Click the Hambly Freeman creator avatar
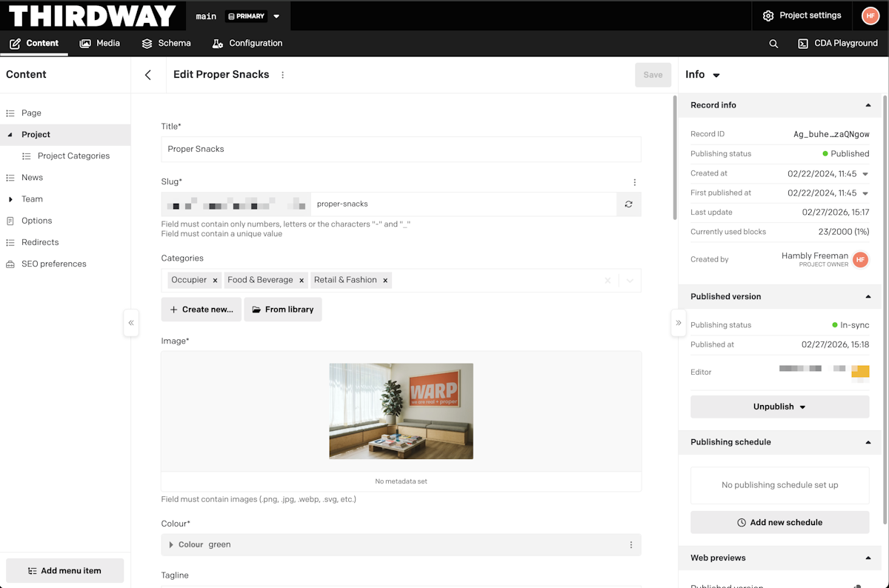The image size is (889, 588). click(x=860, y=260)
